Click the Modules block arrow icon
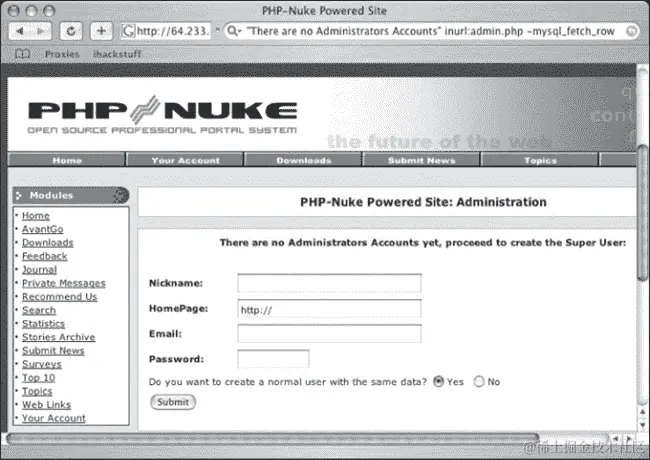The height and width of the screenshot is (460, 650). tap(19, 195)
